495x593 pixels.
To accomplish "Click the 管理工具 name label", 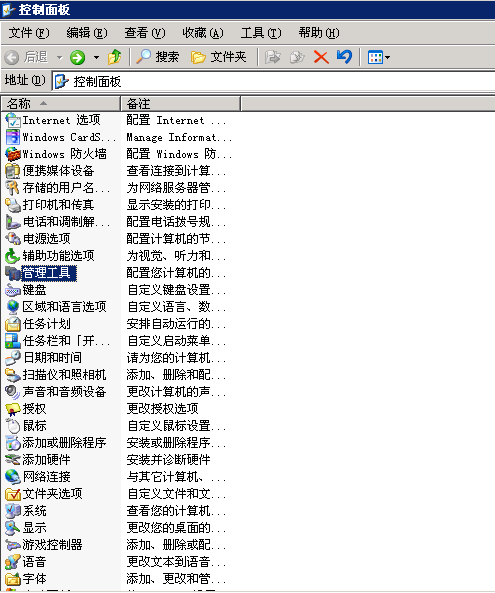I will (x=47, y=273).
